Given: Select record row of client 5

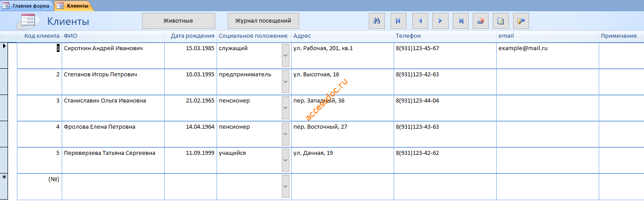Looking at the screenshot, I should tap(4, 160).
